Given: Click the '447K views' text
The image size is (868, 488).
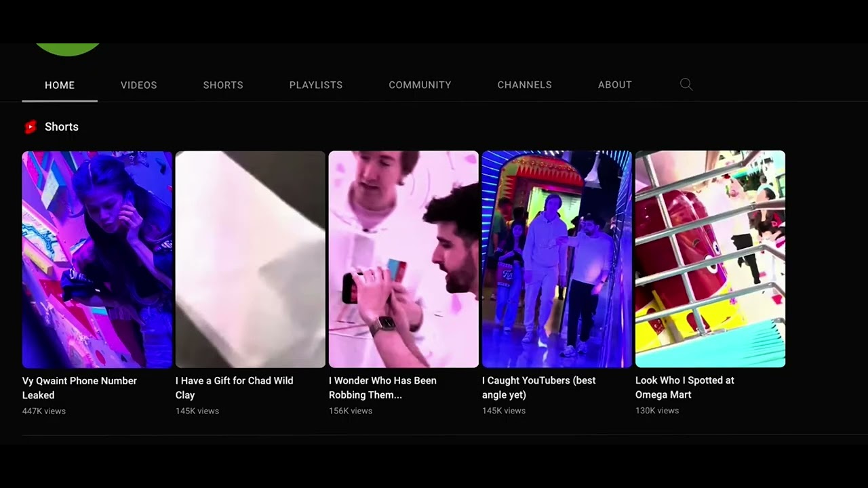Looking at the screenshot, I should [x=44, y=411].
